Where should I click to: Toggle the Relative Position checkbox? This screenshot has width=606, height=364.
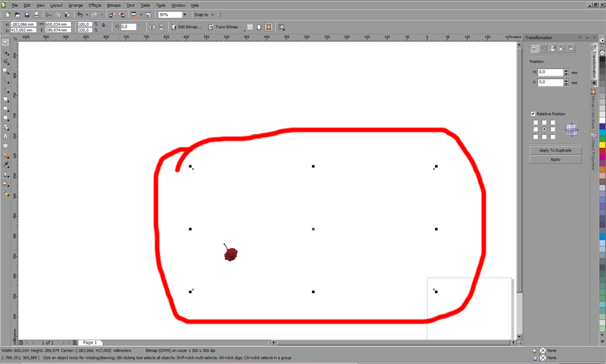point(533,114)
